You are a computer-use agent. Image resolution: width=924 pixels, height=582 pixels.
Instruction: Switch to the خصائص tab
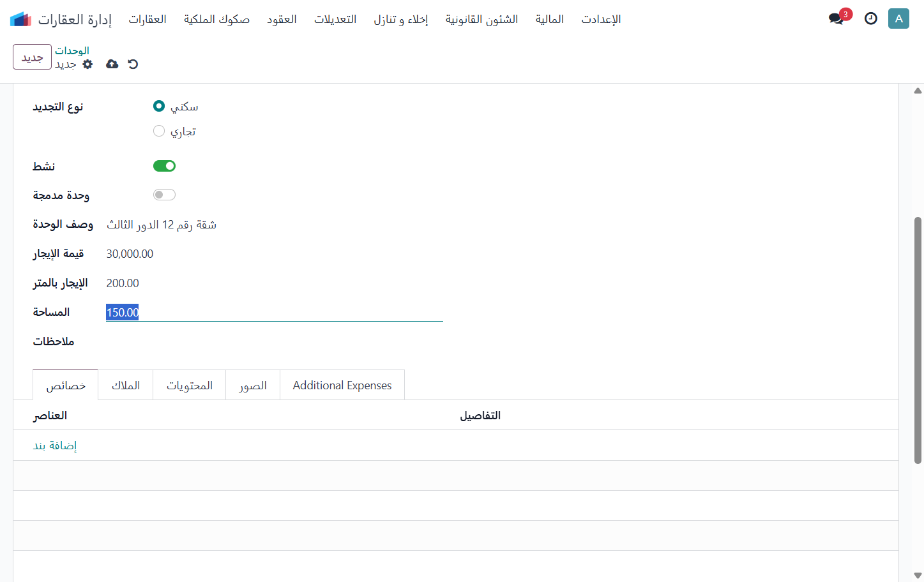(66, 385)
